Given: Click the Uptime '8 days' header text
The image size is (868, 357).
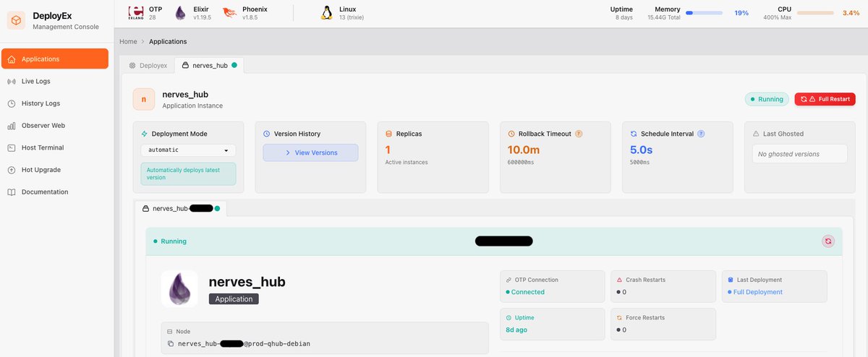Looking at the screenshot, I should tap(624, 17).
